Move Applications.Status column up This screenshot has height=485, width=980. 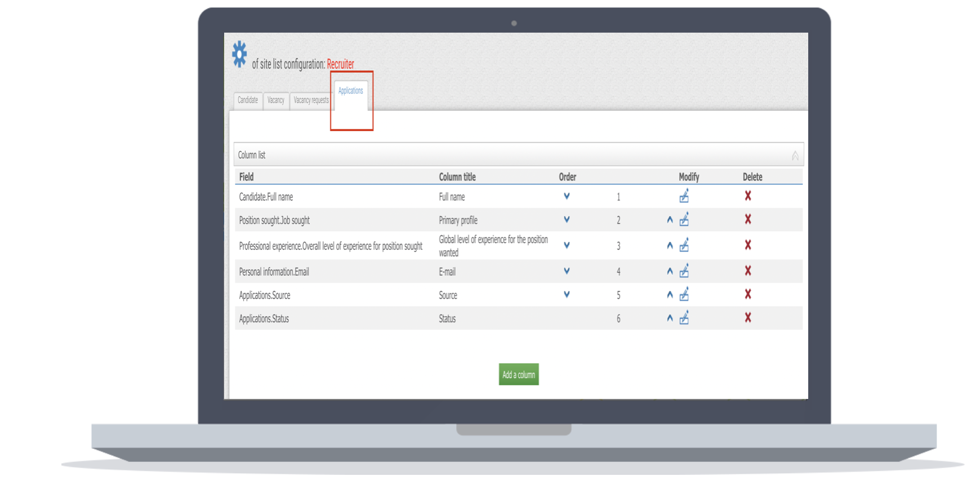click(670, 318)
